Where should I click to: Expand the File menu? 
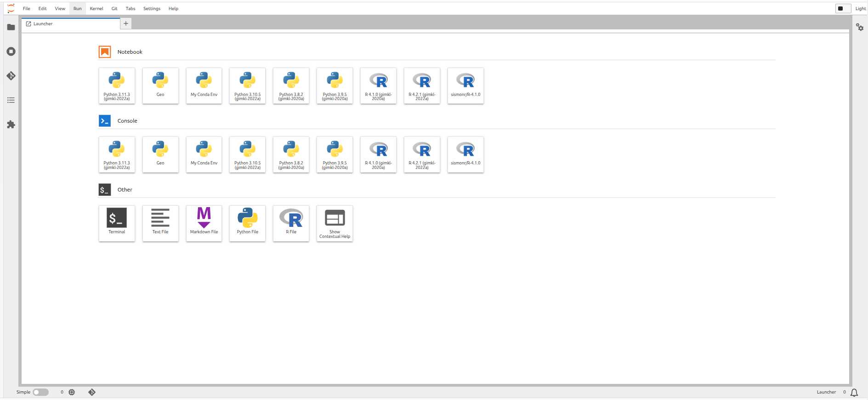tap(27, 8)
